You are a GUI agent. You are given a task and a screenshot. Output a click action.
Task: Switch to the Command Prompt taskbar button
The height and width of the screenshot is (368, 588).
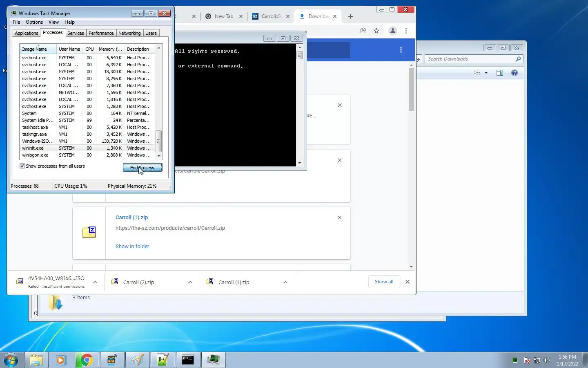(188, 360)
